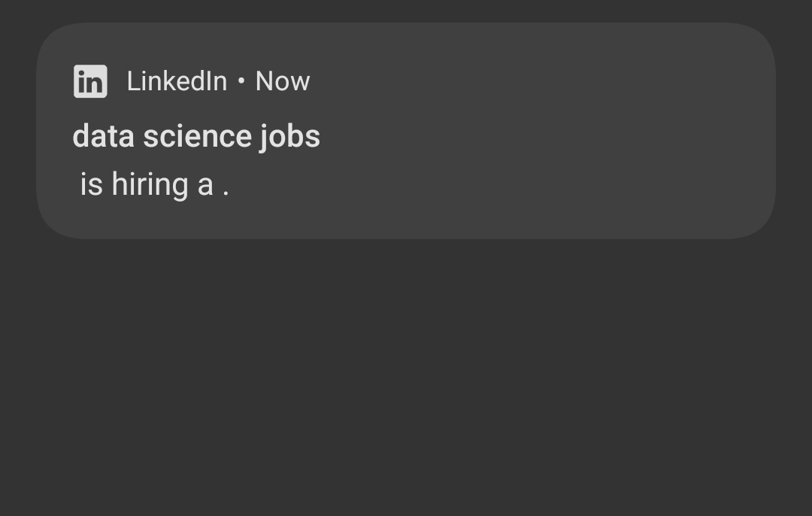Click the word "science" in the heading

[x=197, y=135]
